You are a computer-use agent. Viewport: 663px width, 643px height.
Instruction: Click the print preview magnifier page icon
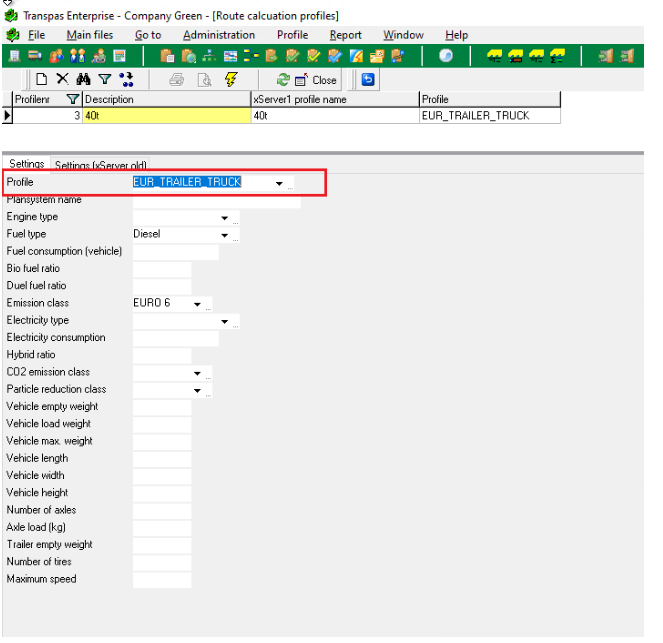(x=204, y=79)
